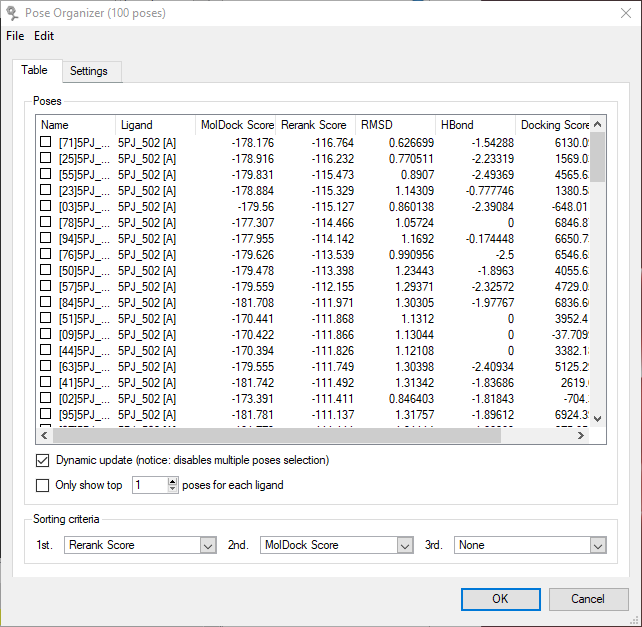Select Rerank Score value -116.232

click(332, 159)
